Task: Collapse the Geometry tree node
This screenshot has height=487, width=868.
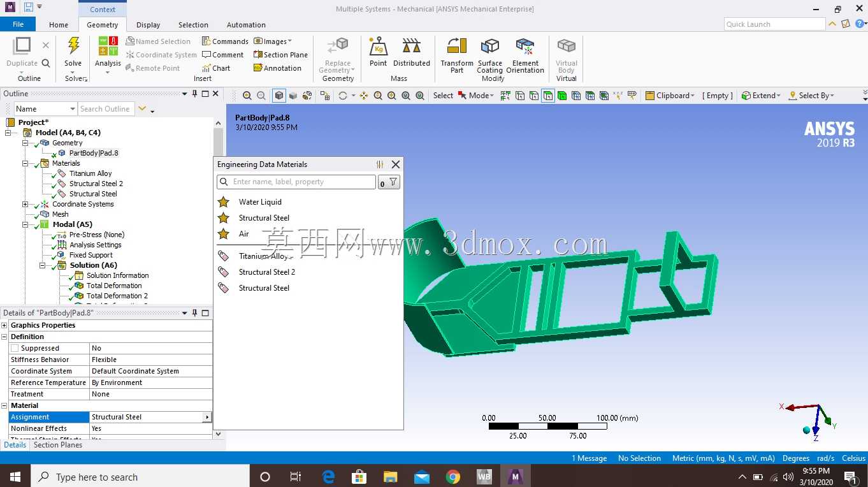Action: point(25,143)
